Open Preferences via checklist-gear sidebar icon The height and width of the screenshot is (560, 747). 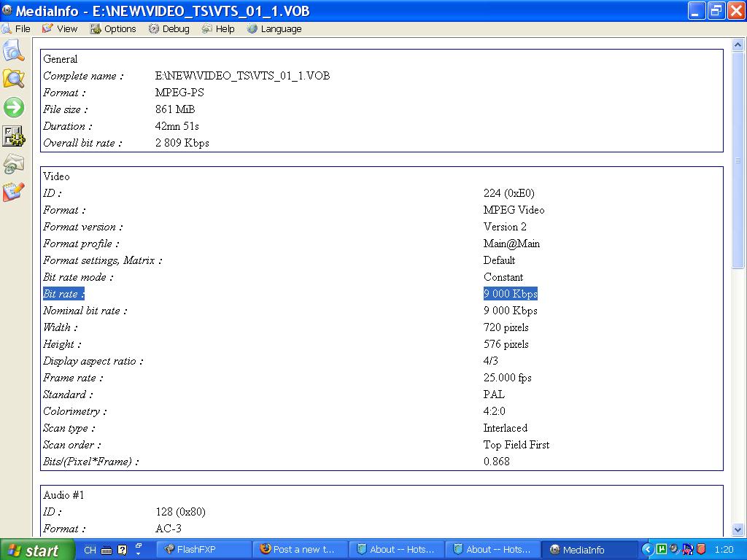14,136
